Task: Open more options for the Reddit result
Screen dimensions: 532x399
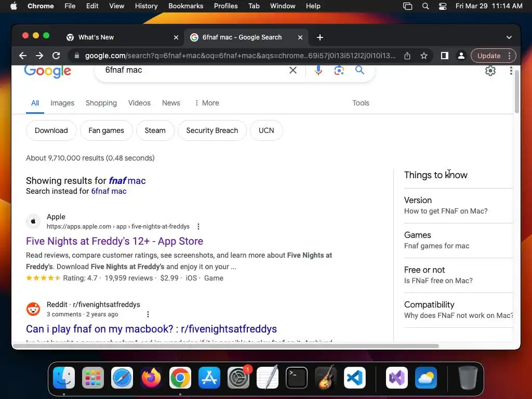Action: pos(148,314)
